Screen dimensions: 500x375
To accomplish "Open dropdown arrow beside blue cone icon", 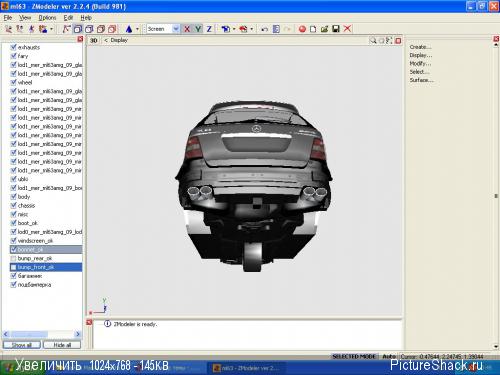I will 137,29.
